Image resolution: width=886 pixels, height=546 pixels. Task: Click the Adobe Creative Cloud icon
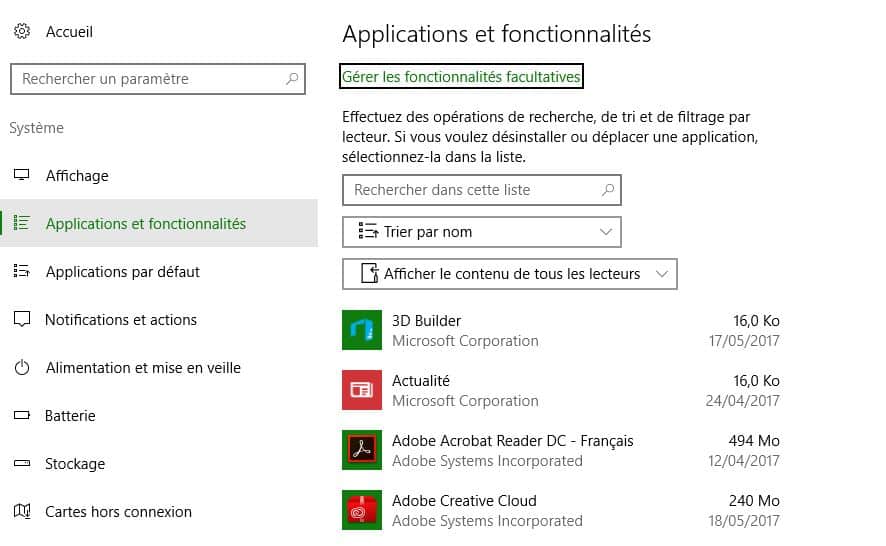coord(362,510)
